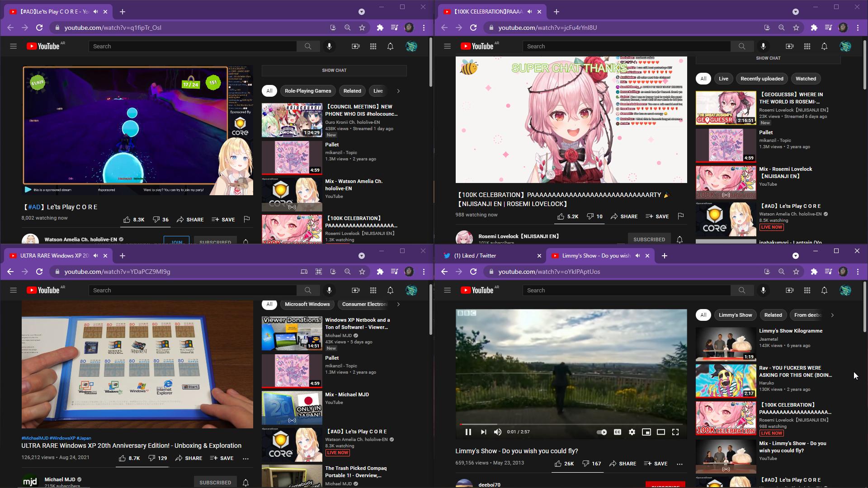868x488 pixels.
Task: Install app icon in CORE window address bar
Action: 333,28
